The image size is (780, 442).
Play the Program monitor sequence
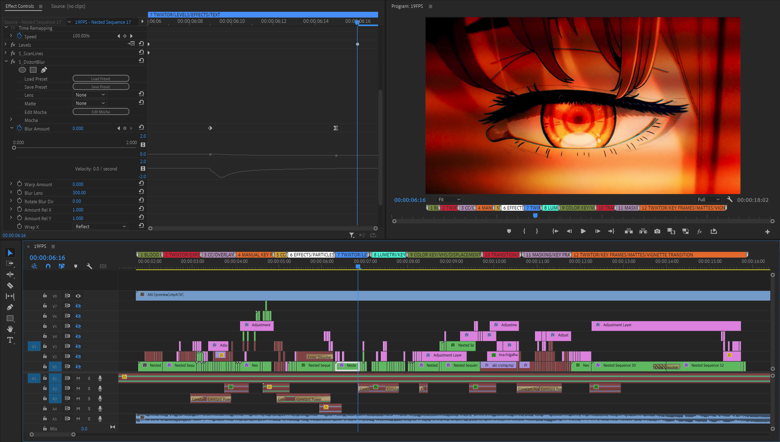(x=583, y=231)
